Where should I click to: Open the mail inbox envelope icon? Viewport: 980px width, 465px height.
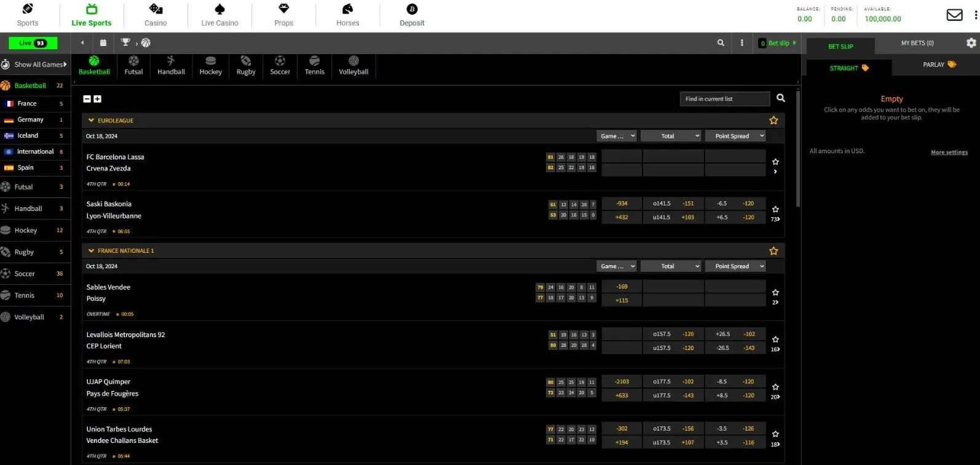(954, 15)
